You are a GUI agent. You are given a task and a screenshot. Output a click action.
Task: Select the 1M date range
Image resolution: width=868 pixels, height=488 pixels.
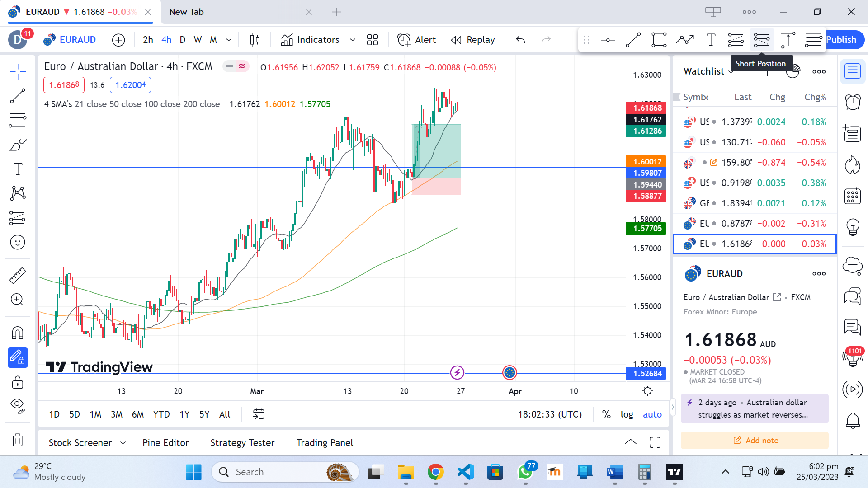tap(95, 414)
